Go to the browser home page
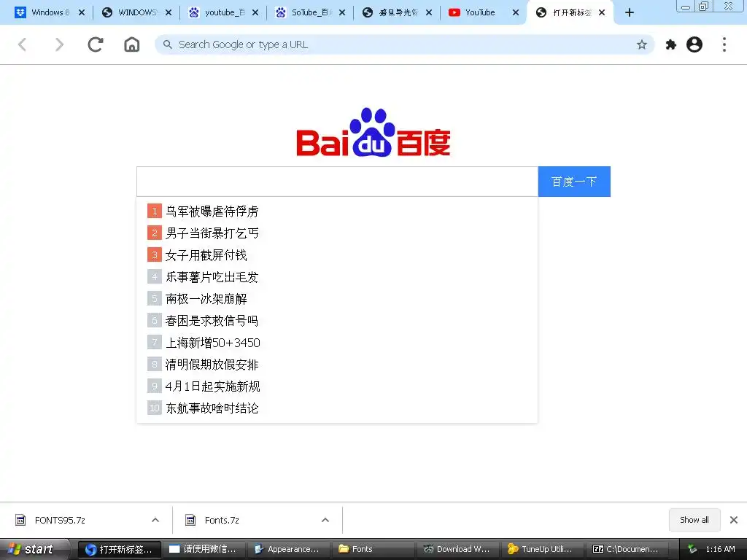The height and width of the screenshot is (560, 747). click(x=132, y=44)
